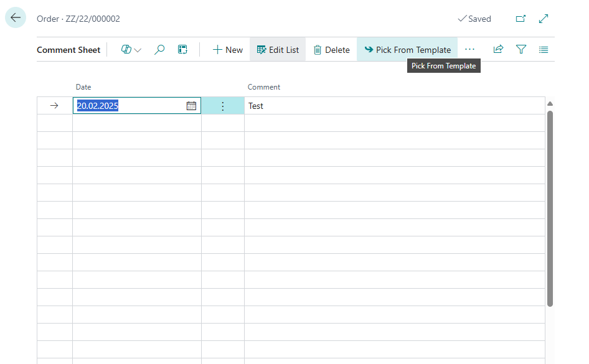The width and height of the screenshot is (589, 364).
Task: Open the Copilot icon dropdown
Action: [131, 50]
